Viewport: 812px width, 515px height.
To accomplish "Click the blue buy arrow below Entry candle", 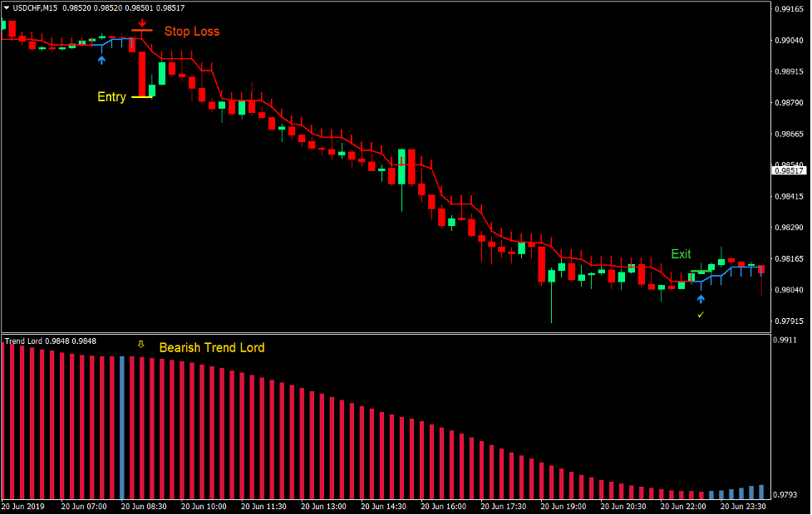I will pyautogui.click(x=101, y=60).
